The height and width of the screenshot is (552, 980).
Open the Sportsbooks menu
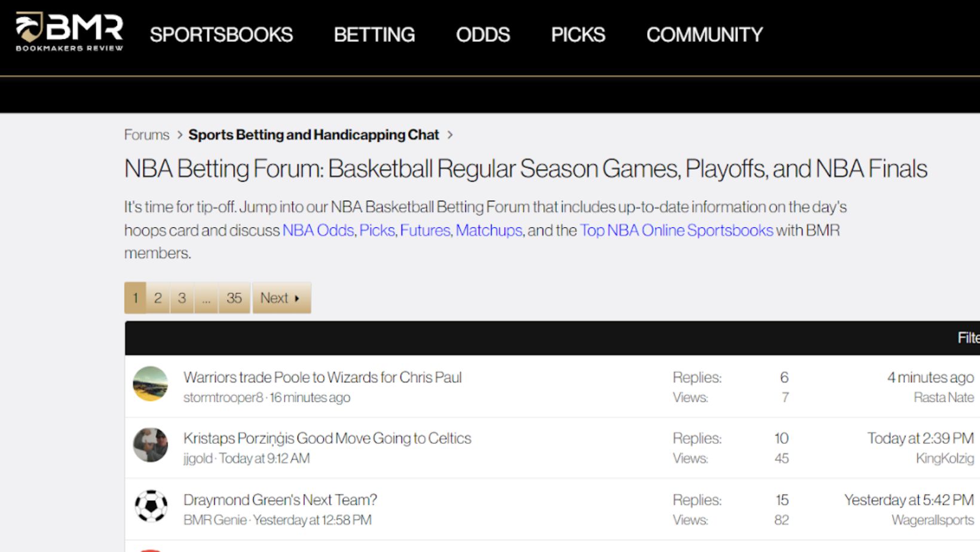[x=221, y=35]
